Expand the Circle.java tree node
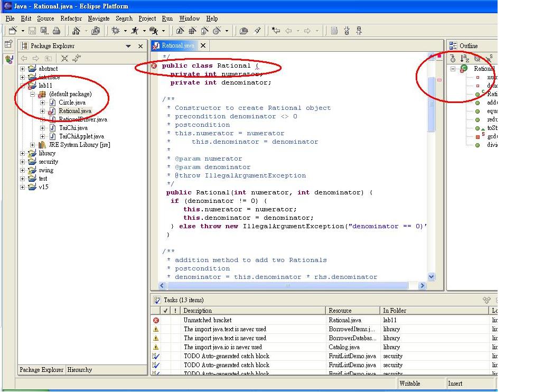 click(x=42, y=102)
